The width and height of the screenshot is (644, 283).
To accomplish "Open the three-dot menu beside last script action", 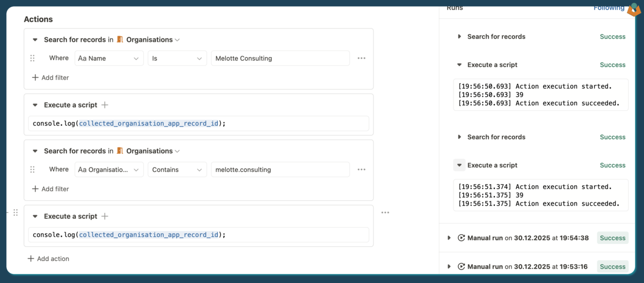I will point(385,213).
